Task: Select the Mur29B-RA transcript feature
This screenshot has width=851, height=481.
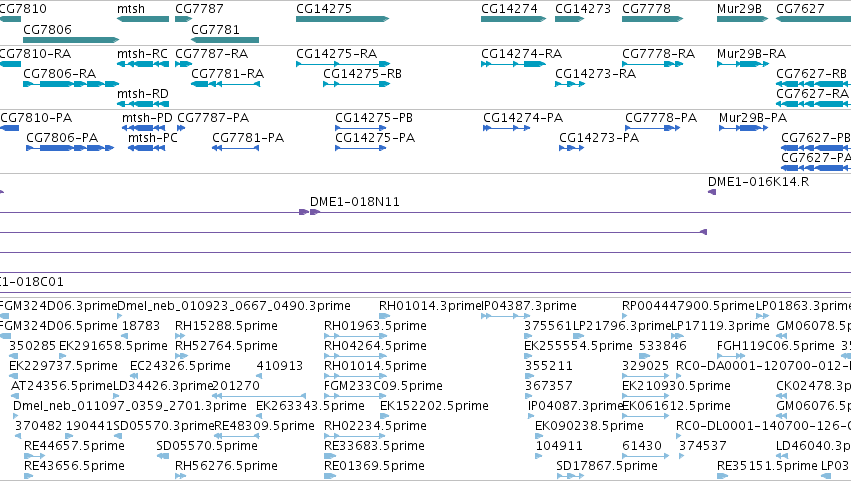Action: click(x=742, y=64)
